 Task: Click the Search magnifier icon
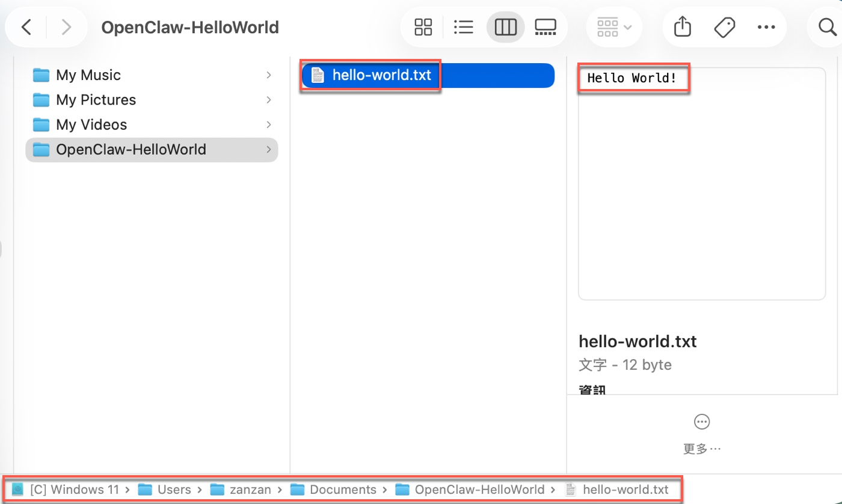click(827, 27)
